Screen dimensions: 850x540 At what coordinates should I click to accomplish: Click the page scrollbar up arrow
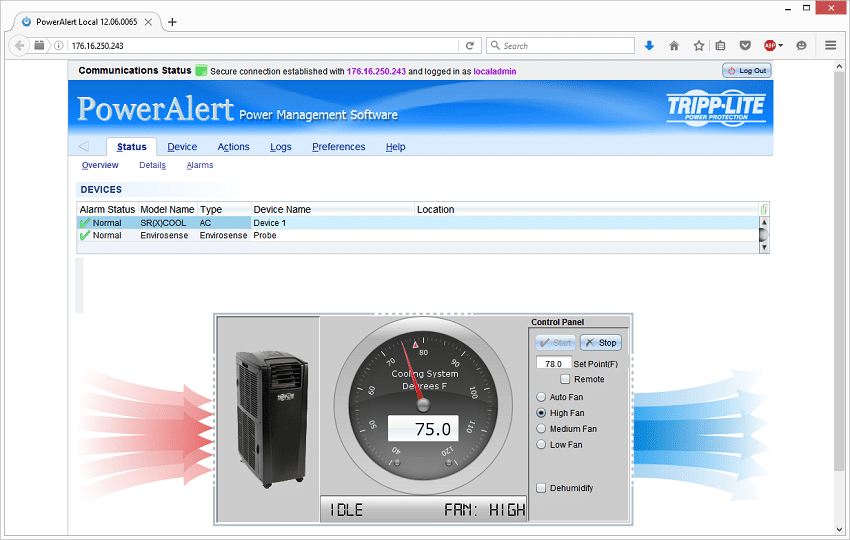(x=839, y=66)
